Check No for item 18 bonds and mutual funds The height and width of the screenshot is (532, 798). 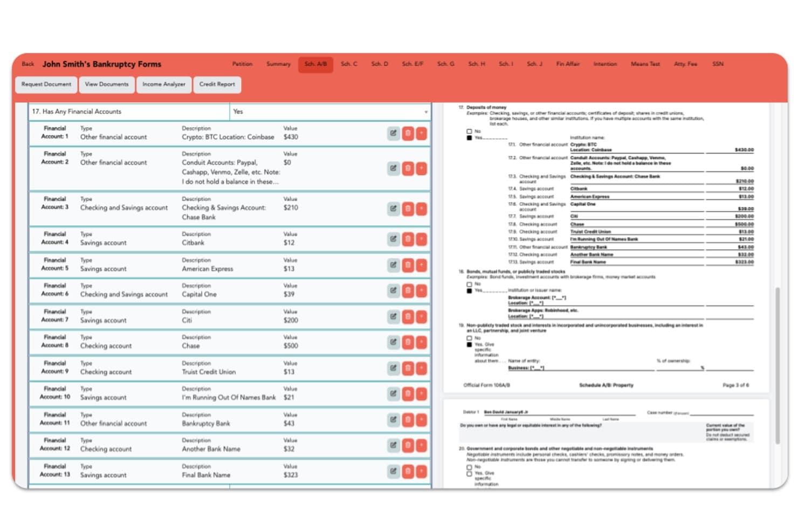pos(469,284)
